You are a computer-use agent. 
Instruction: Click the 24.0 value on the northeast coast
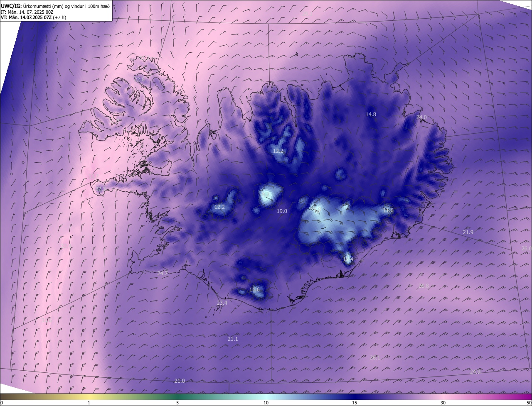421,117
